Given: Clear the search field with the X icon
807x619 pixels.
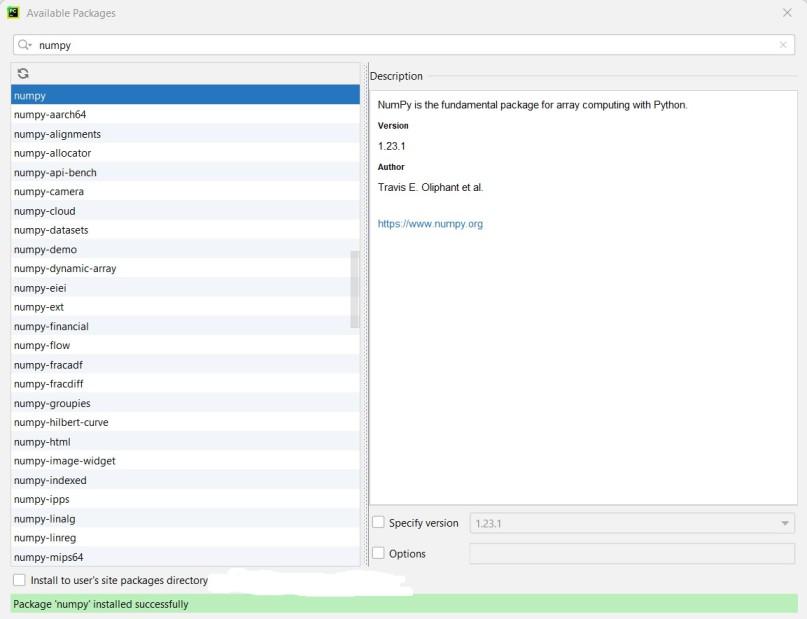Looking at the screenshot, I should coord(783,45).
